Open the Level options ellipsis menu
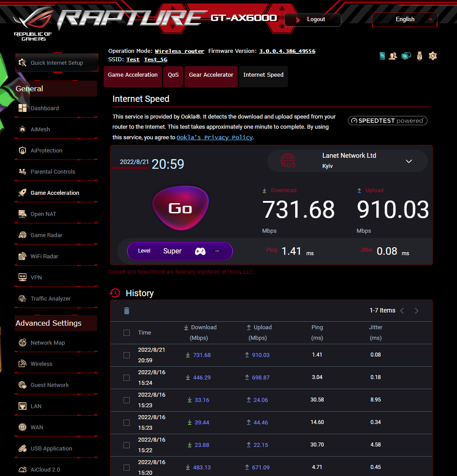The width and height of the screenshot is (457, 476). click(217, 251)
